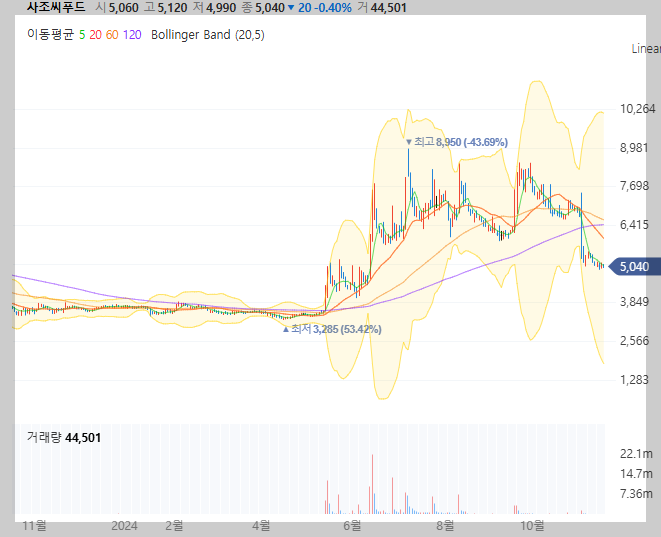Click the low price 4,990 in header
The image size is (661, 537).
[220, 8]
